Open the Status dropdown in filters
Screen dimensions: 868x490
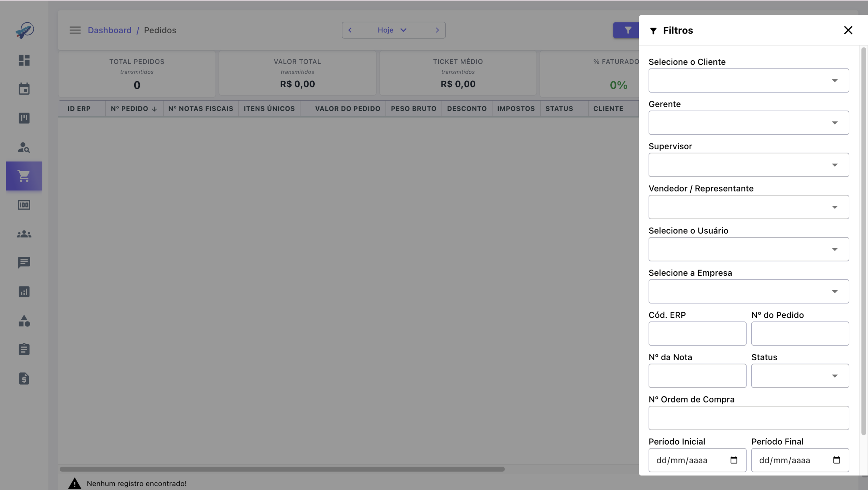(x=800, y=376)
